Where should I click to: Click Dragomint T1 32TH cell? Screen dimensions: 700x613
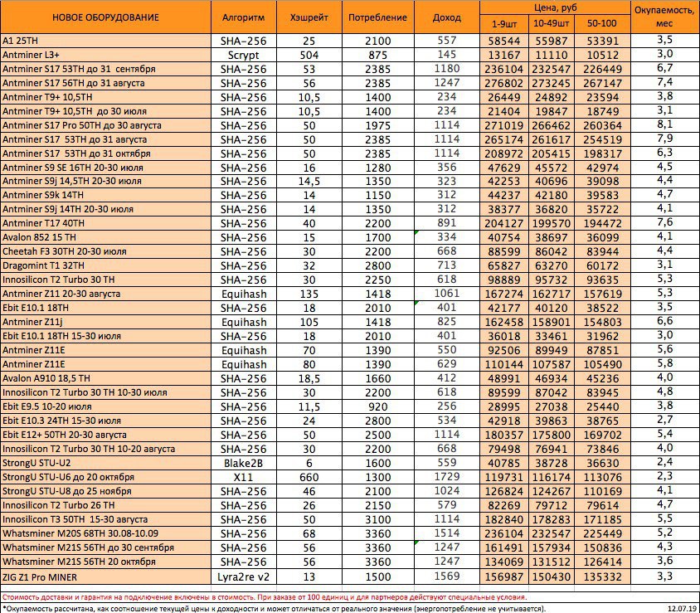105,265
